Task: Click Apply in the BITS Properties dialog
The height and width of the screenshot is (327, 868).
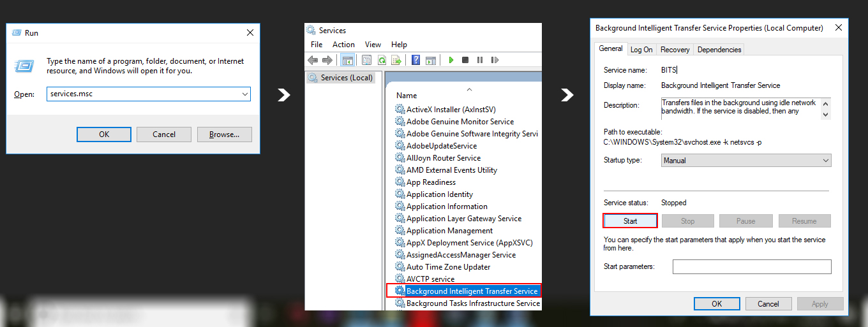Action: [x=820, y=304]
